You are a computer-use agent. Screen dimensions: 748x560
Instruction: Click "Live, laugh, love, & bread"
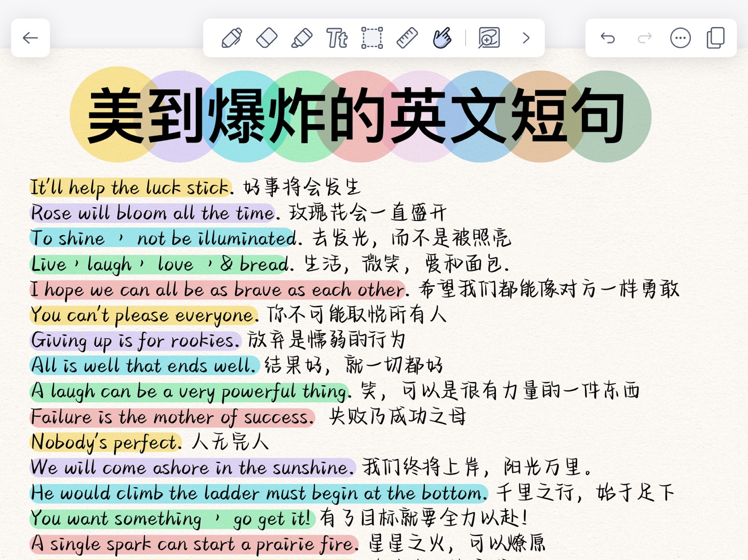[159, 264]
